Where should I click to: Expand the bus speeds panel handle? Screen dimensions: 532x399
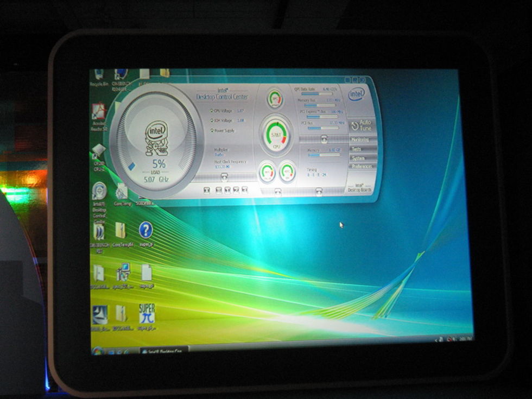(x=324, y=139)
